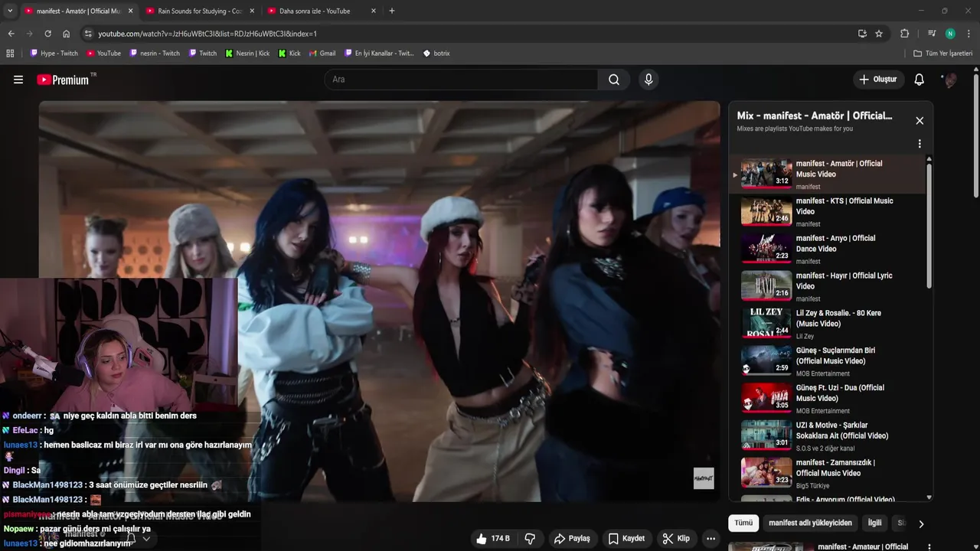Create a clip with Klip button
The width and height of the screenshot is (980, 551).
676,539
